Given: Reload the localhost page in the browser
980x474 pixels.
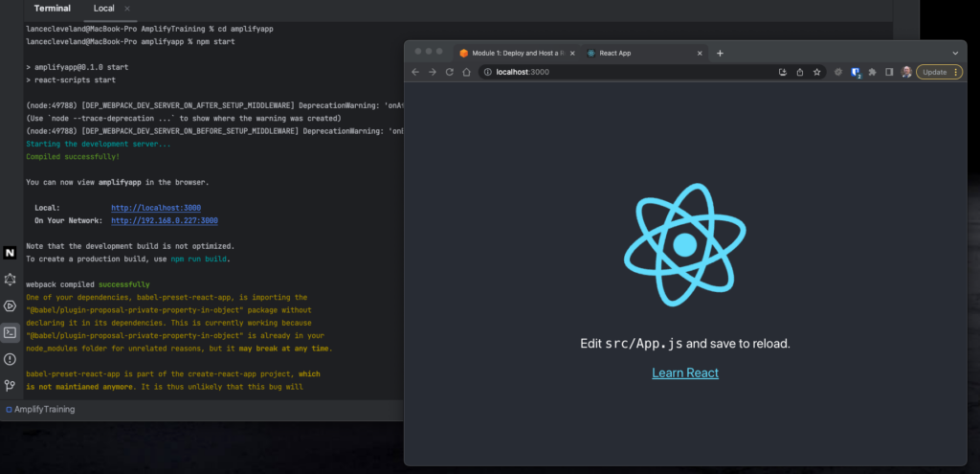Looking at the screenshot, I should point(449,72).
